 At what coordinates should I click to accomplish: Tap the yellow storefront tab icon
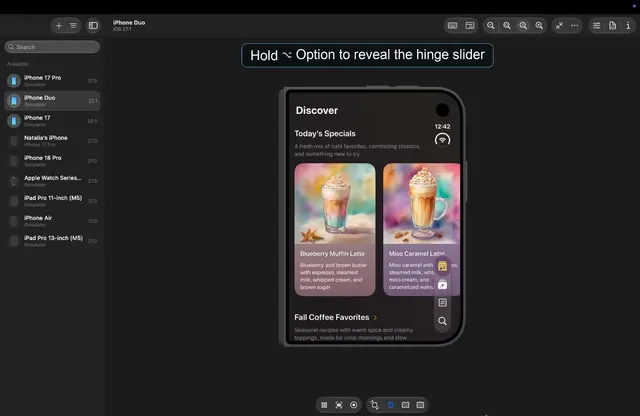pos(442,267)
